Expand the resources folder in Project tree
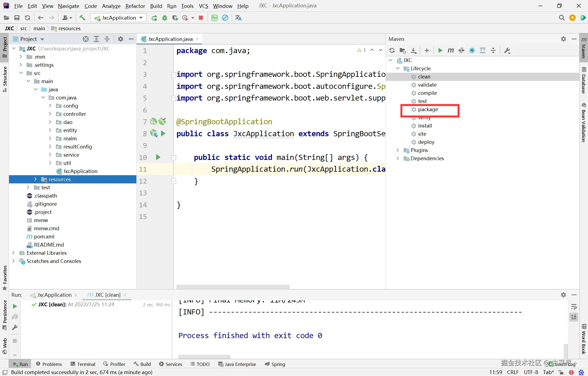Screen dimensions: 588x376 tap(35, 179)
